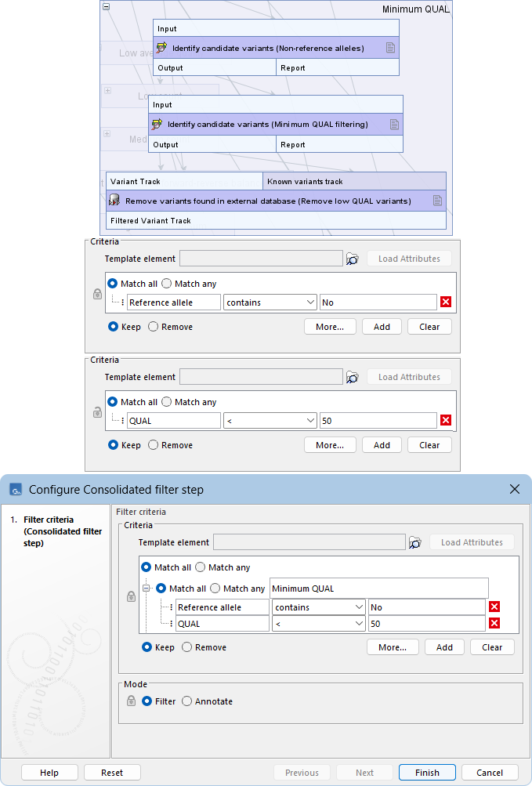Click Clear in the Consolidated filter dialog

[x=492, y=647]
